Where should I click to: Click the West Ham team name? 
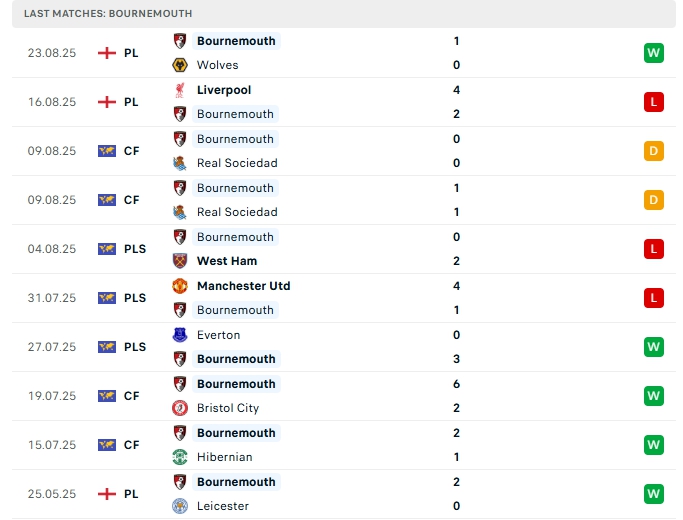click(x=227, y=261)
